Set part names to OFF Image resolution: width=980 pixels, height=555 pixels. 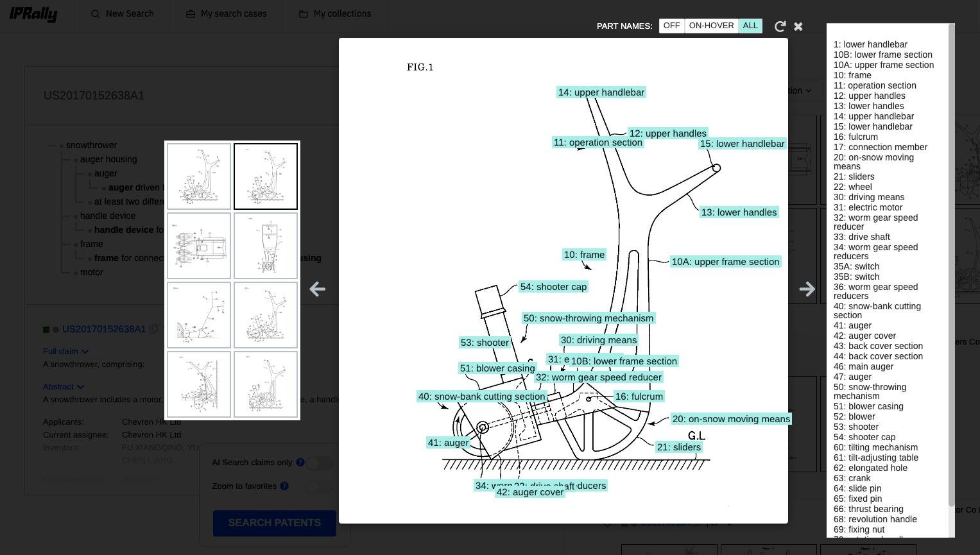coord(671,26)
